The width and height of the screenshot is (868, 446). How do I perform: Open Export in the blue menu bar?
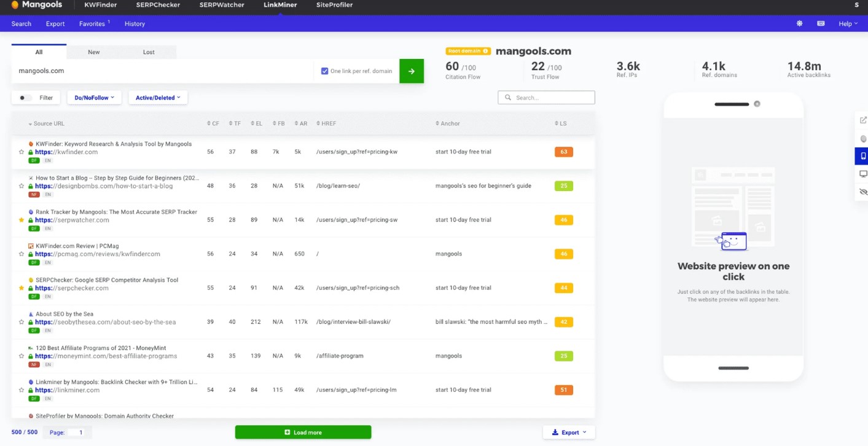55,24
